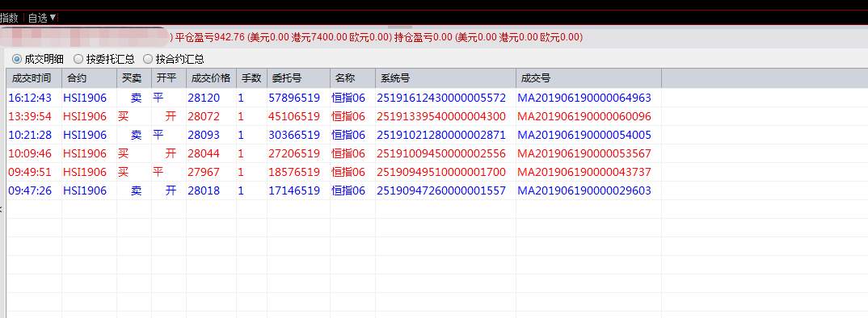868x318 pixels.
Task: Click price cell 28120
Action: (204, 98)
